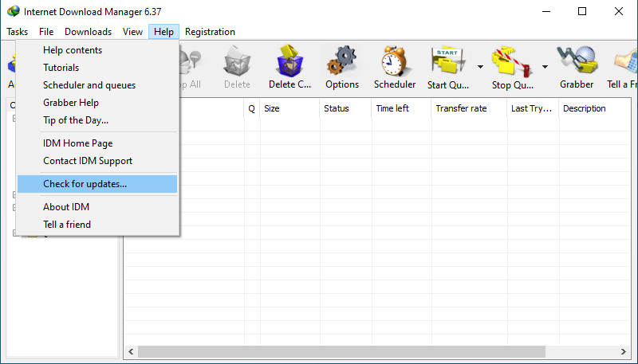
Task: Go to IDM Home Page entry
Action: (x=97, y=143)
